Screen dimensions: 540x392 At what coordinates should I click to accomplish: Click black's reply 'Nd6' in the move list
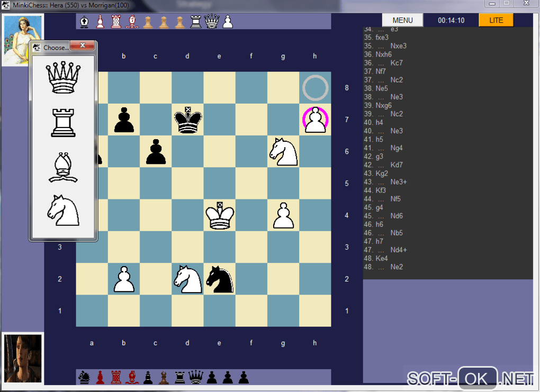tap(397, 216)
